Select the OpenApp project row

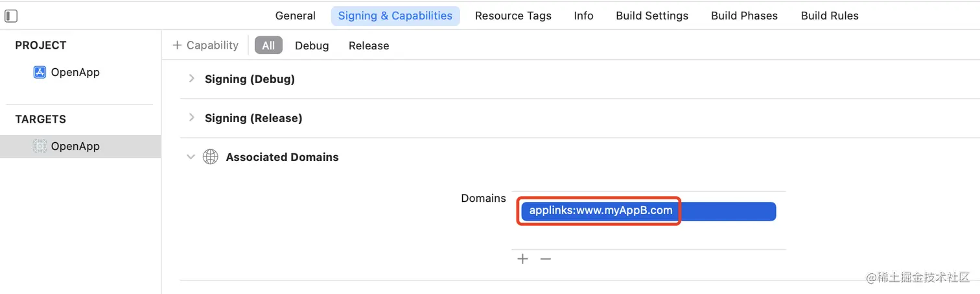(80, 72)
